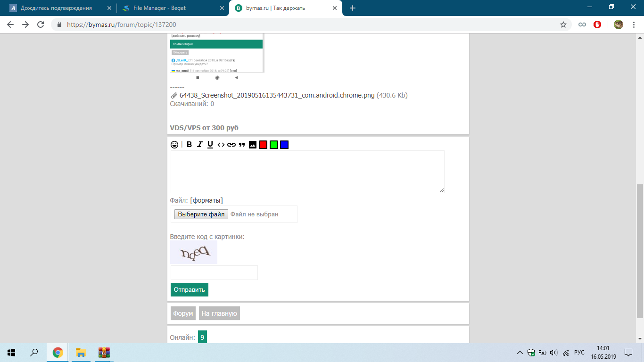The width and height of the screenshot is (644, 362).
Task: Focus the captcha code input field
Action: pos(214,273)
